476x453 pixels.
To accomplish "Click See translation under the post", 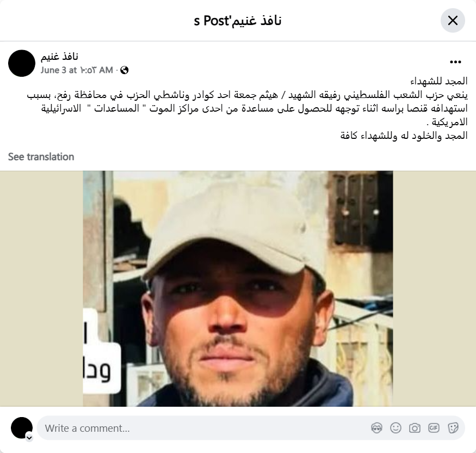I will (41, 157).
